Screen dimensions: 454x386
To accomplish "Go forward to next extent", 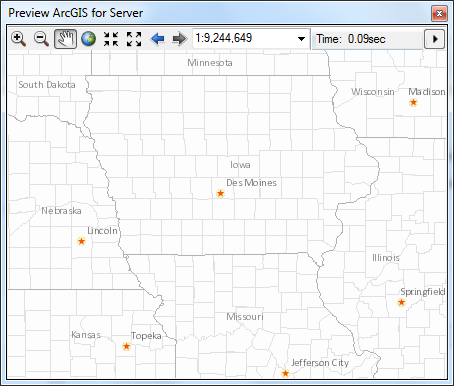I will point(180,39).
